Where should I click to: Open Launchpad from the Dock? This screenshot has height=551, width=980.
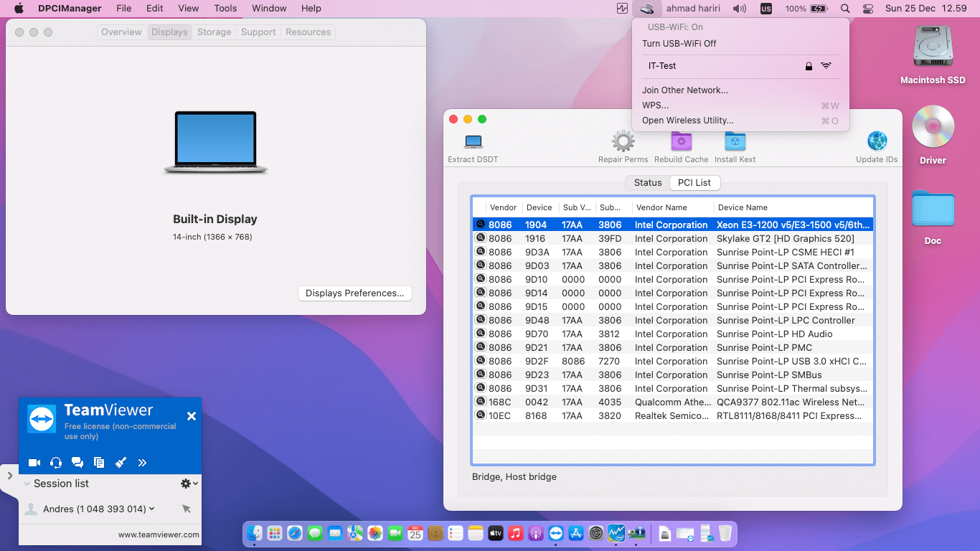coord(275,533)
